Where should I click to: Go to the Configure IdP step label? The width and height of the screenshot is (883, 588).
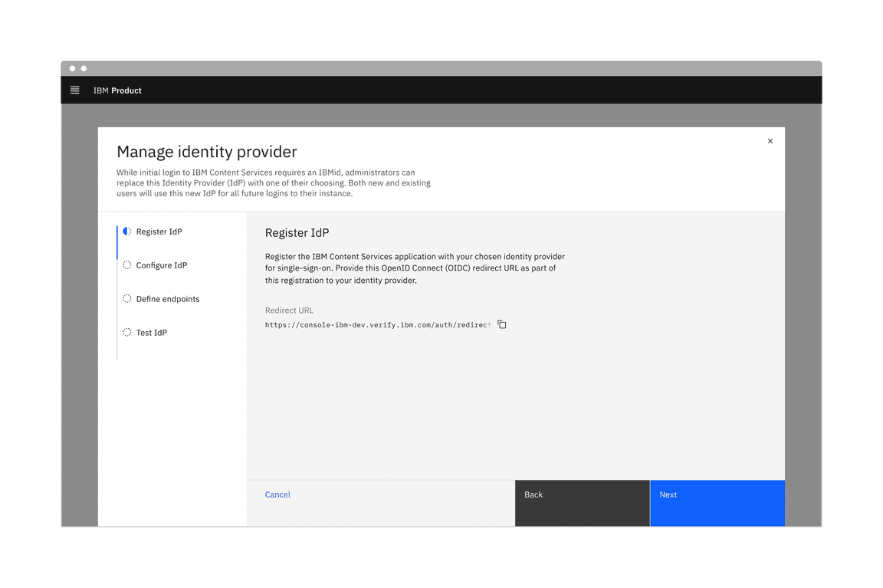pos(162,265)
